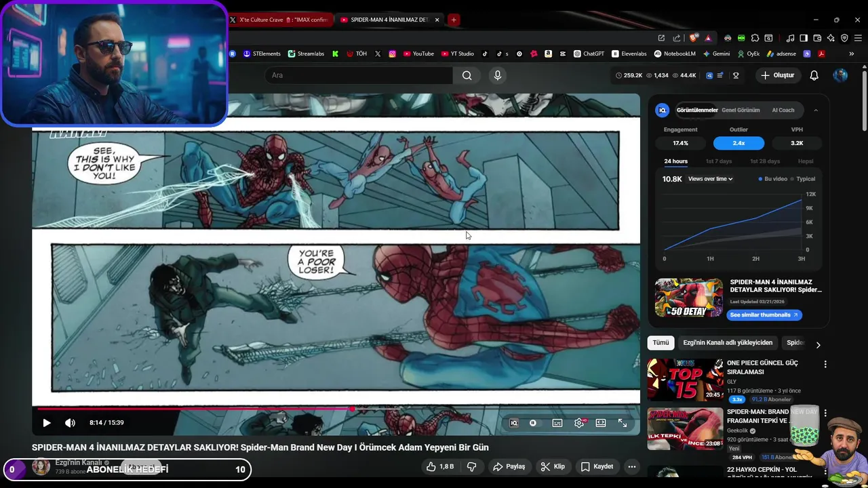This screenshot has height=488, width=868.
Task: Toggle Typical legend series
Action: (803, 179)
